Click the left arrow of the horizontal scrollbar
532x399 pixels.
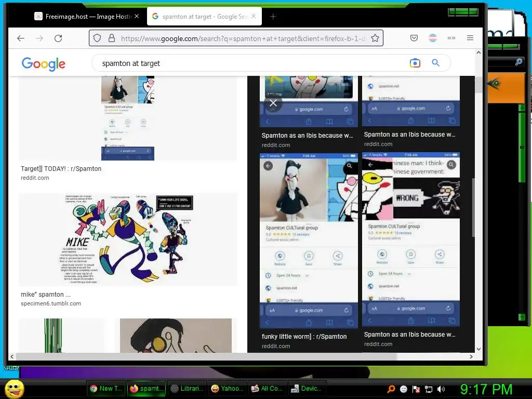click(12, 356)
